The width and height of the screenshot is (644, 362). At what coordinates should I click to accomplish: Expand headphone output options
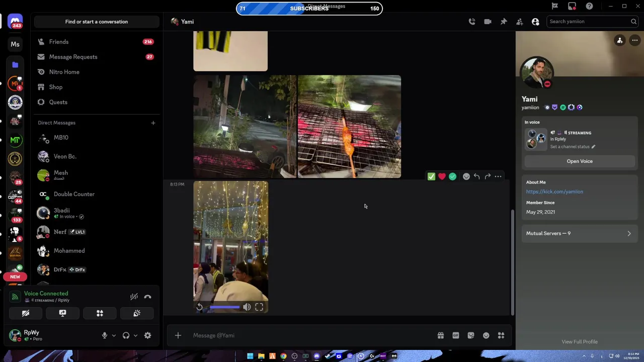coord(135,335)
